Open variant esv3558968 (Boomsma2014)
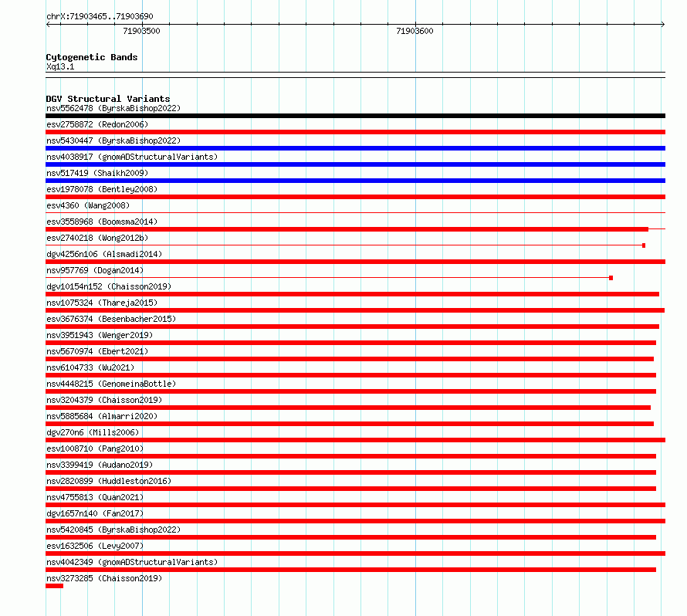 click(x=102, y=222)
